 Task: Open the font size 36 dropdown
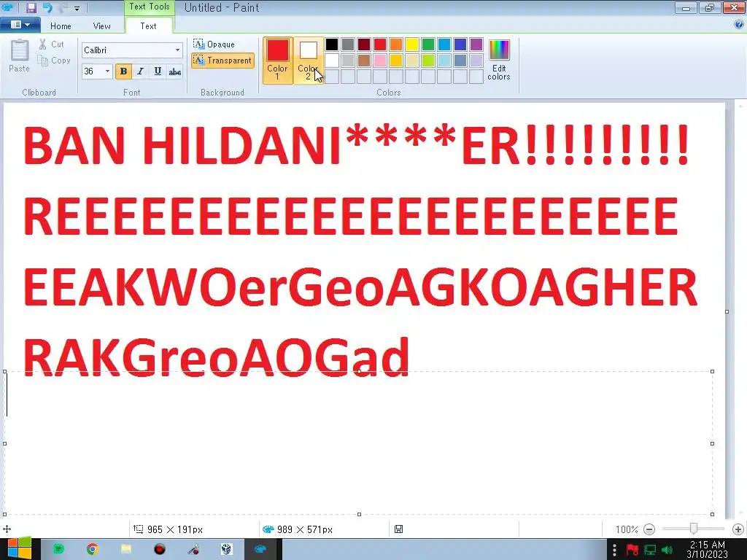click(108, 71)
